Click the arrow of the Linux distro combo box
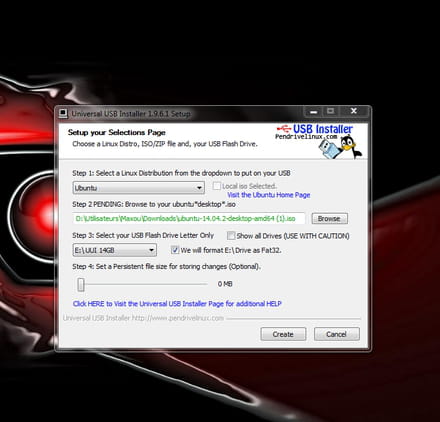 click(199, 188)
